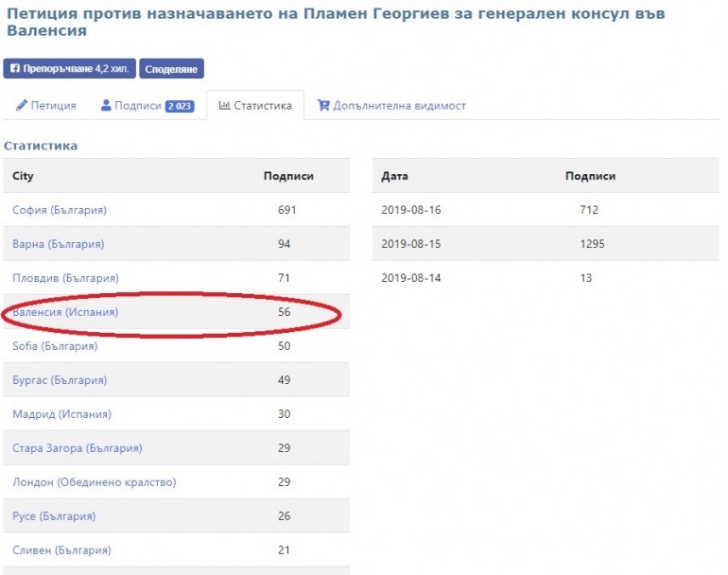Open the Валенсия (Испания) link

65,312
